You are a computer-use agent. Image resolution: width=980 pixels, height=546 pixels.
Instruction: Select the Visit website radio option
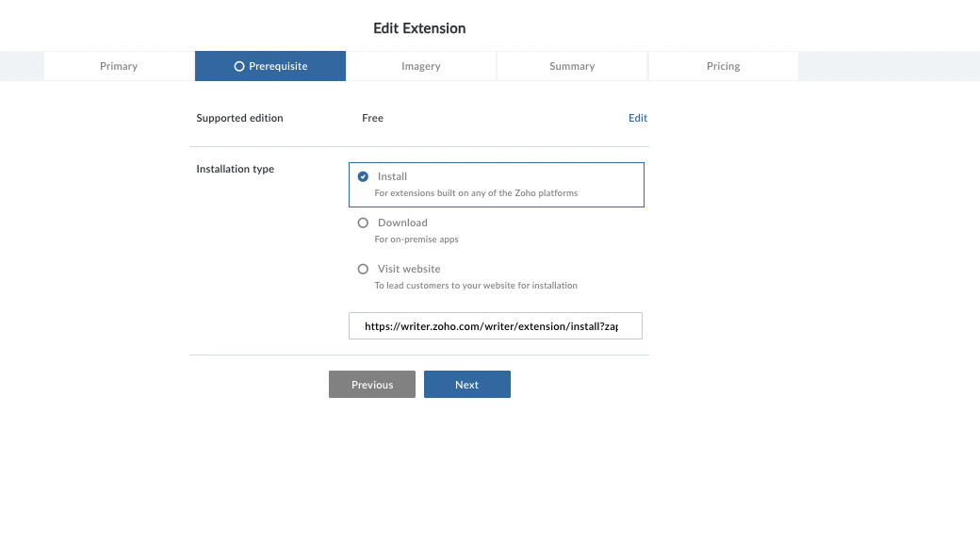(x=364, y=269)
